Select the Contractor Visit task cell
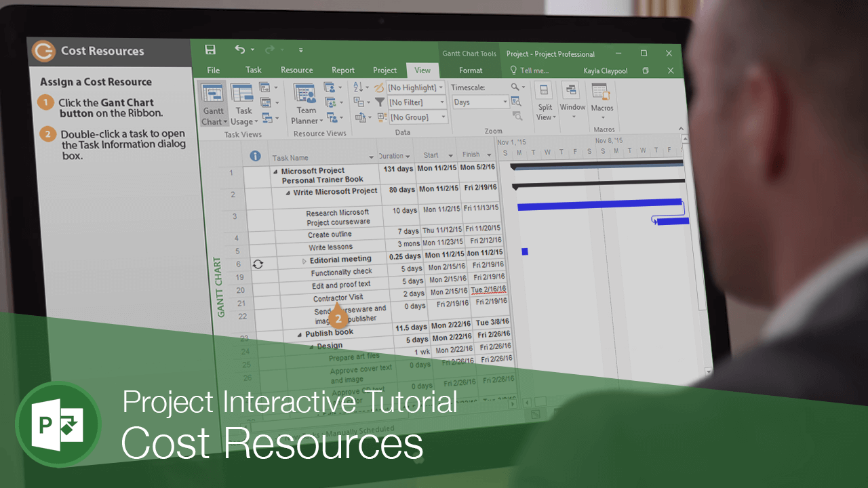This screenshot has height=488, width=868. (338, 298)
